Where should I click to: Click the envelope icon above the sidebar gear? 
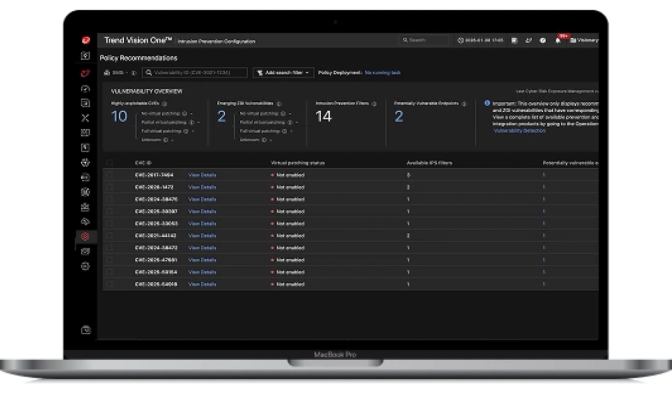point(85,251)
